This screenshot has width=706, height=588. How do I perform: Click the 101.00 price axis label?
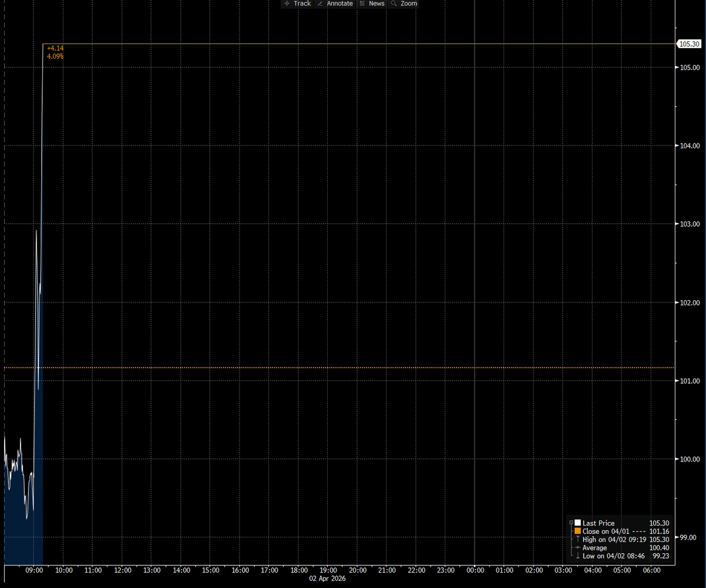tap(690, 380)
